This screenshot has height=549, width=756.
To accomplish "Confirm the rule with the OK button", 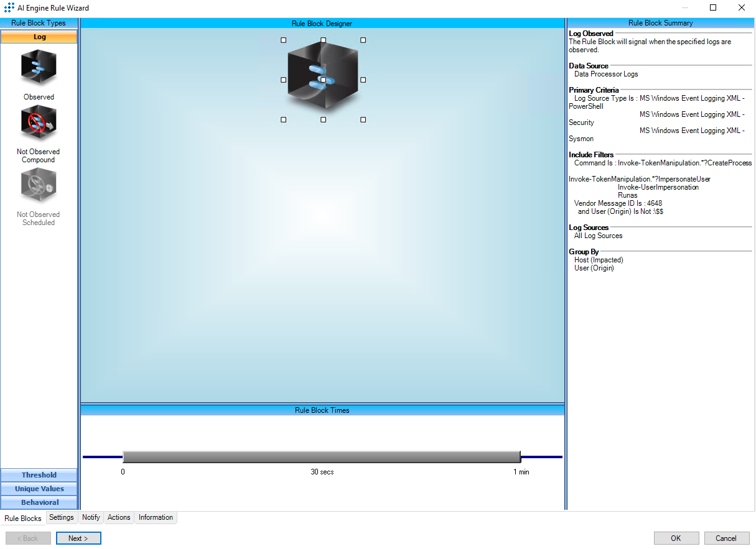I will [x=676, y=538].
